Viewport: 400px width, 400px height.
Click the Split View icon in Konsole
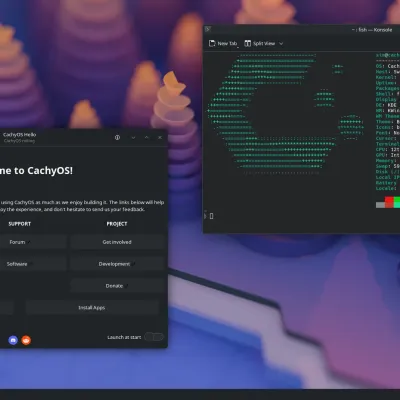[247, 43]
